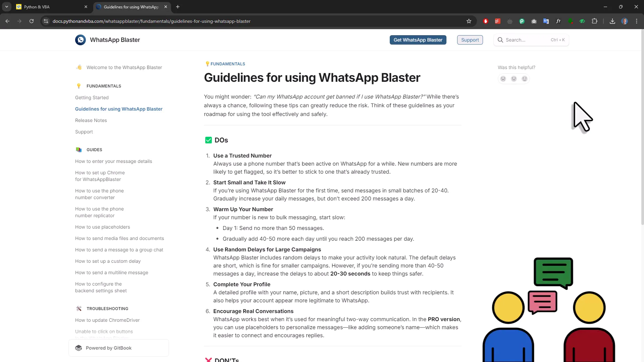This screenshot has width=644, height=362.
Task: Click 'Complete Your Profile' heading
Action: click(x=242, y=284)
